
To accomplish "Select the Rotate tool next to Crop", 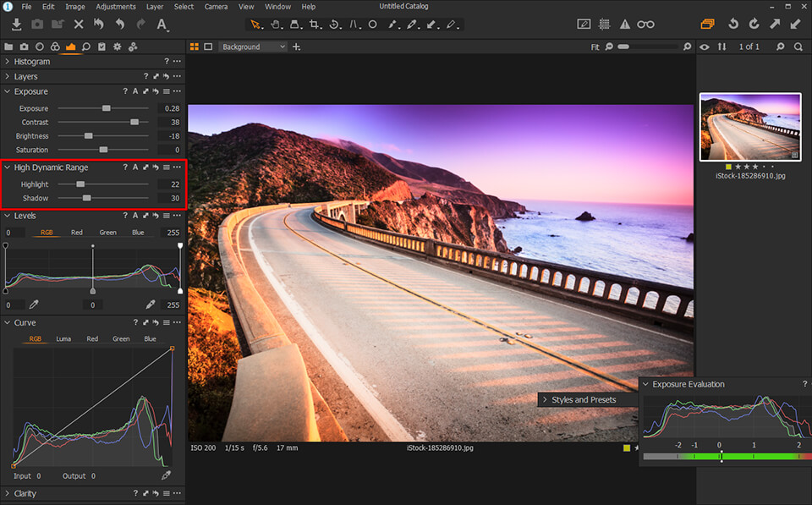I will click(336, 25).
